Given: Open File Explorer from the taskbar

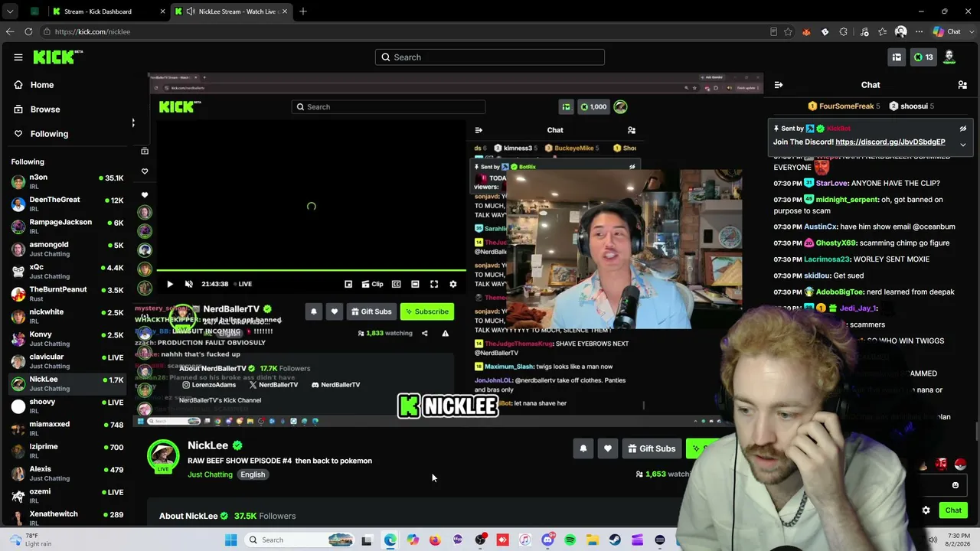Looking at the screenshot, I should coord(593,540).
